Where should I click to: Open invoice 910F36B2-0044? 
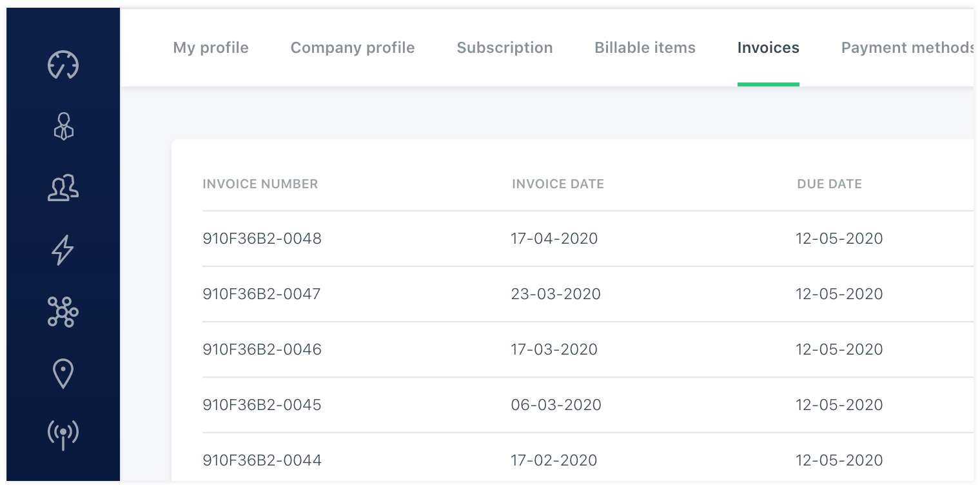click(262, 460)
